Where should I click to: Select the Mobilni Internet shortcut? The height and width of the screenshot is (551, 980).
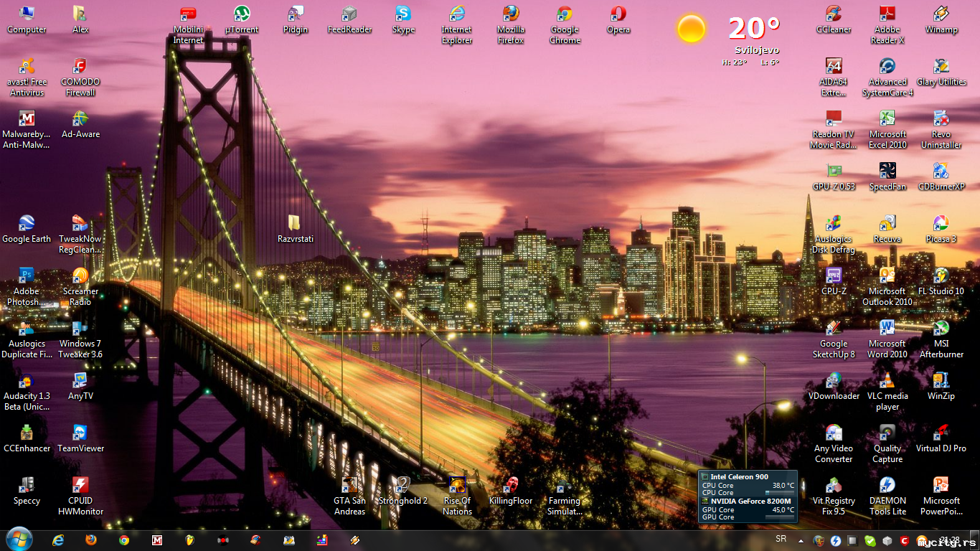point(188,25)
